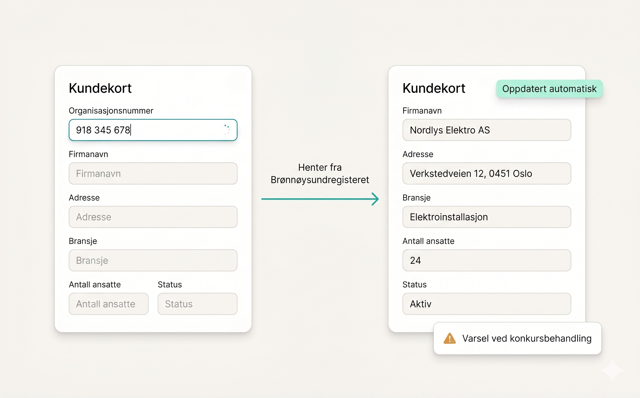
Task: Focus the empty Bransje field in left card
Action: point(153,260)
